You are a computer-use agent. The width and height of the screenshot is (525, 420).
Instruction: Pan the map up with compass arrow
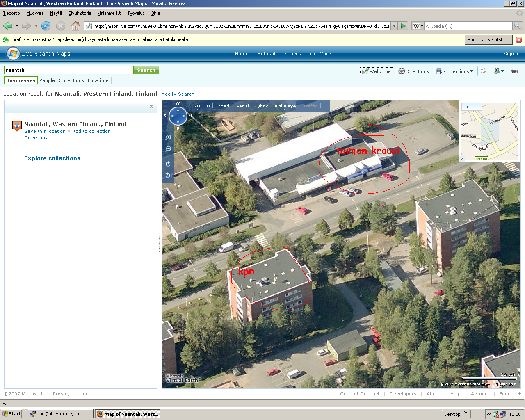[178, 110]
